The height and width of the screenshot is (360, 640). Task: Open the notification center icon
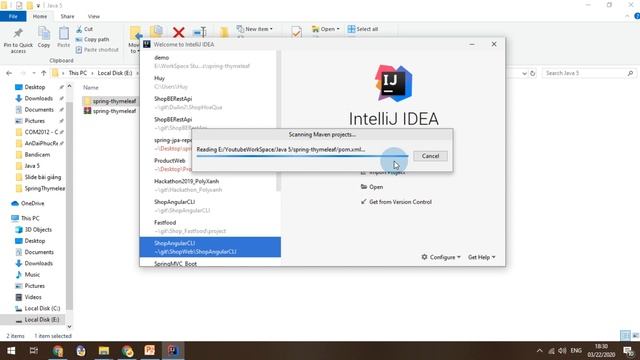[x=629, y=351]
